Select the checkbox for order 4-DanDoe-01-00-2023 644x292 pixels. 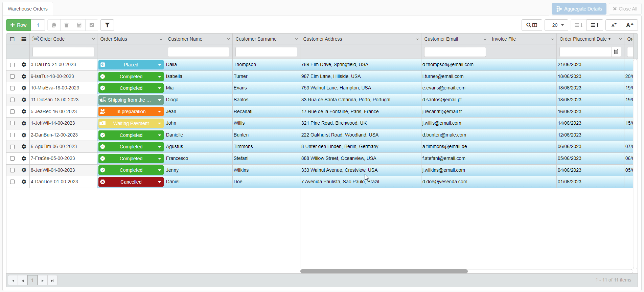coord(13,182)
